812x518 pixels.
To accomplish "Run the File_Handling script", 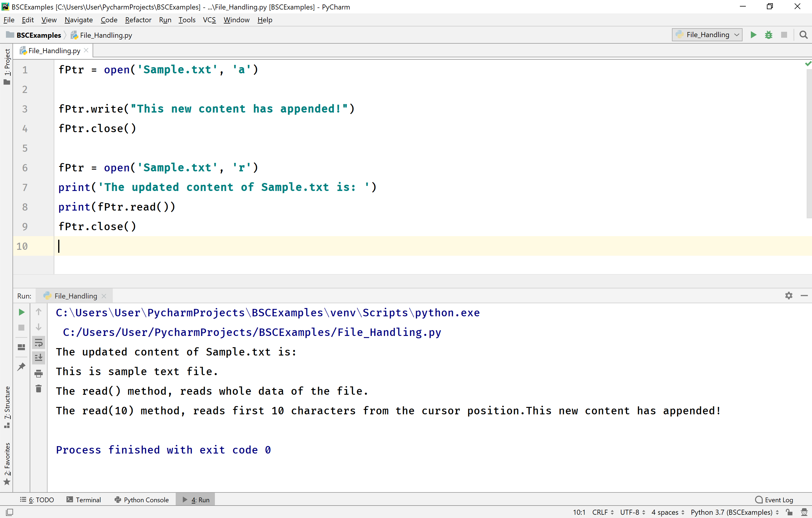I will tap(753, 35).
